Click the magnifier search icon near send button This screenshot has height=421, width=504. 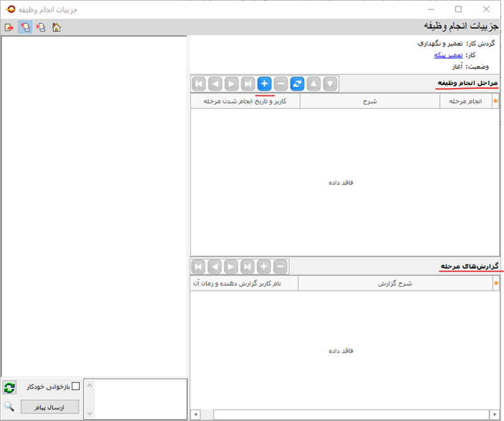(9, 407)
